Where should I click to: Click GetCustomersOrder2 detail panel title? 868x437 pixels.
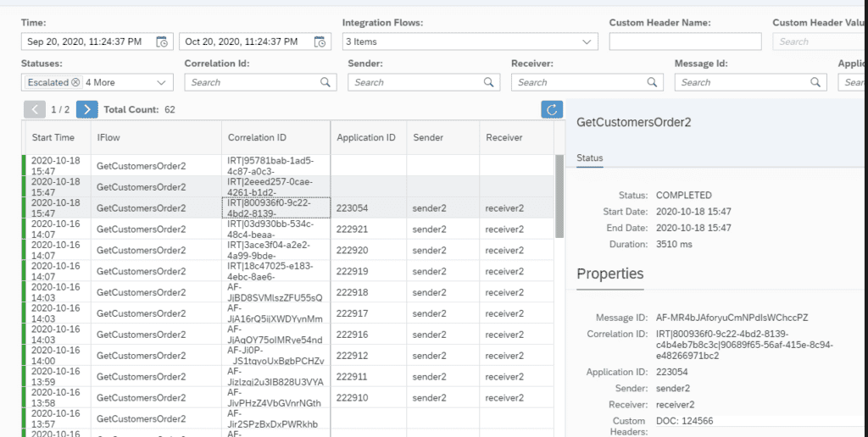coord(634,123)
